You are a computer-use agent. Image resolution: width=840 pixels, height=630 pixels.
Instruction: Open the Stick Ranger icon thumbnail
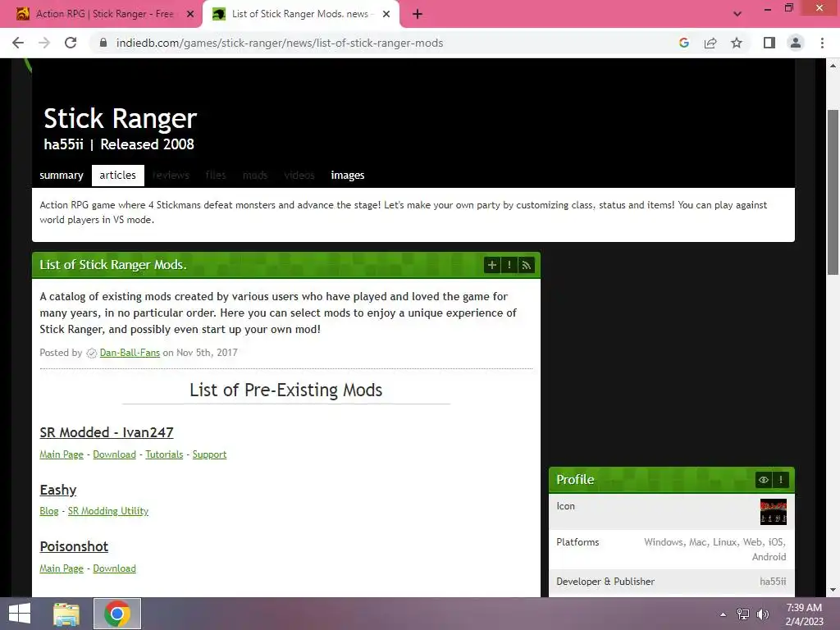(773, 512)
